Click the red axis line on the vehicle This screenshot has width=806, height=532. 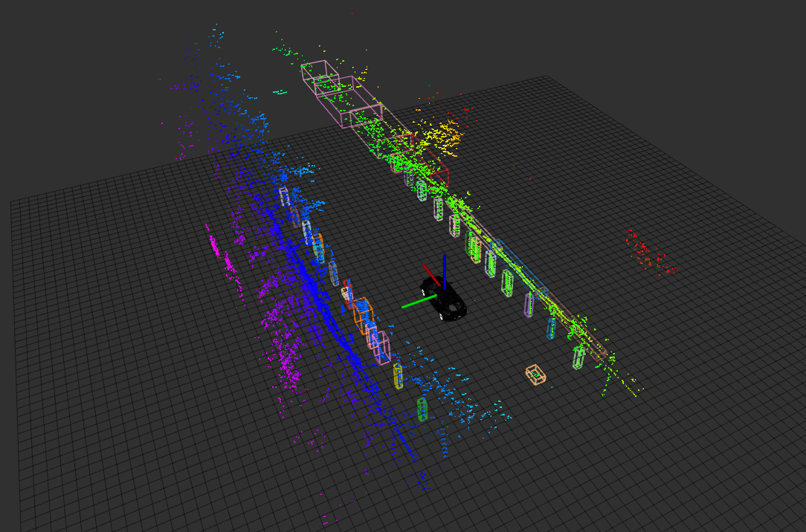click(x=431, y=275)
